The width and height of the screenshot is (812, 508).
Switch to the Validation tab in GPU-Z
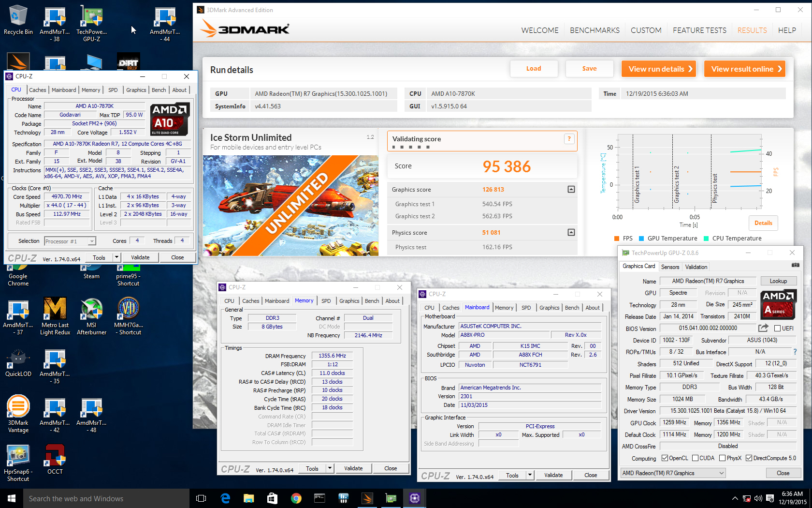696,267
